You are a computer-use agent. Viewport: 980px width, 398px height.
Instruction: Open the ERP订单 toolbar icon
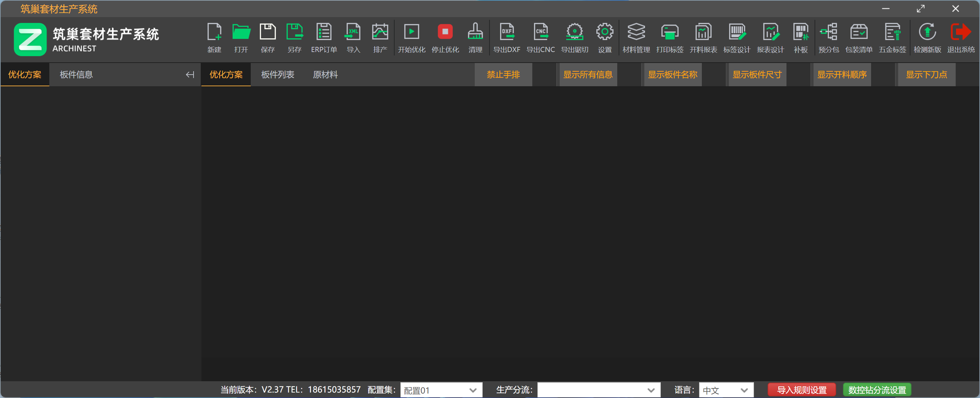[324, 32]
